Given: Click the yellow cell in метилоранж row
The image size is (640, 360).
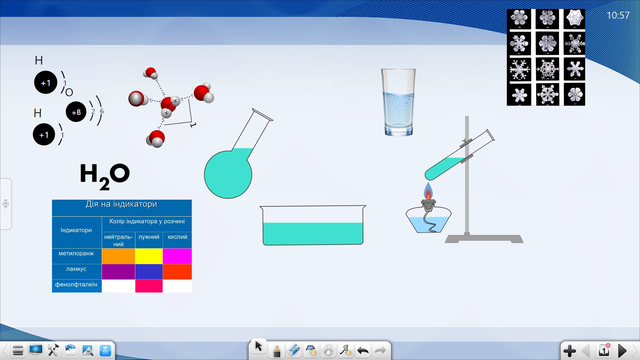Looking at the screenshot, I should [x=149, y=256].
